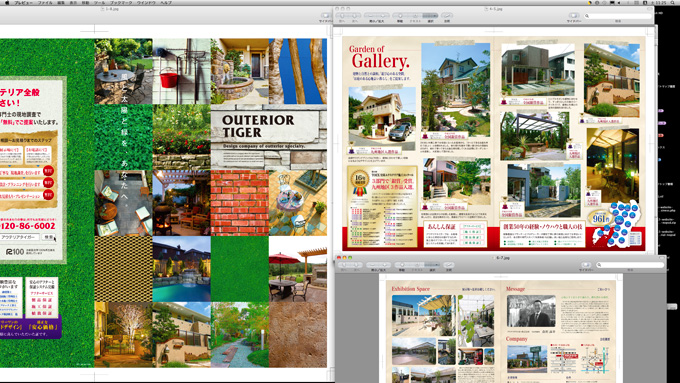Click the search field in 6-7.jpg window
This screenshot has width=680, height=383.
(630, 265)
